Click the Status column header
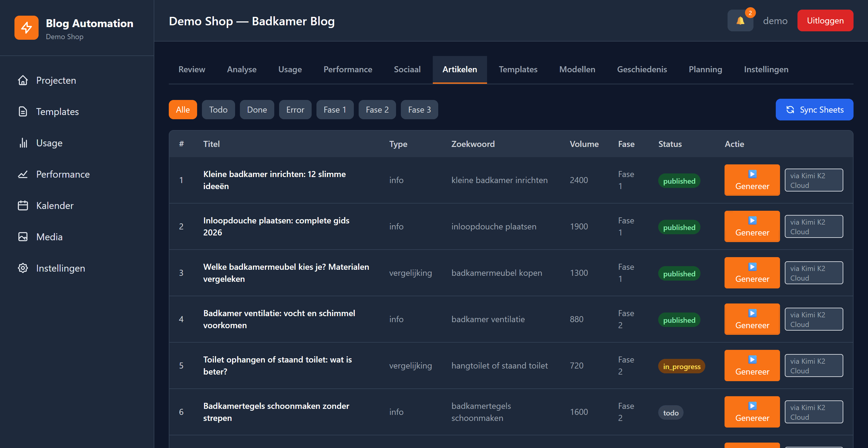The width and height of the screenshot is (868, 448). 670,144
